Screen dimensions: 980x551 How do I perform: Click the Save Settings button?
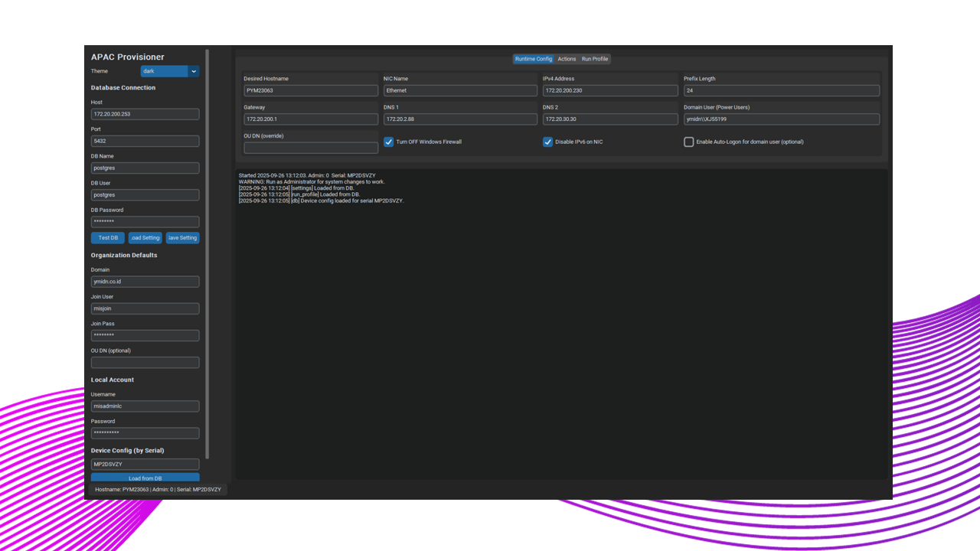[x=182, y=238]
